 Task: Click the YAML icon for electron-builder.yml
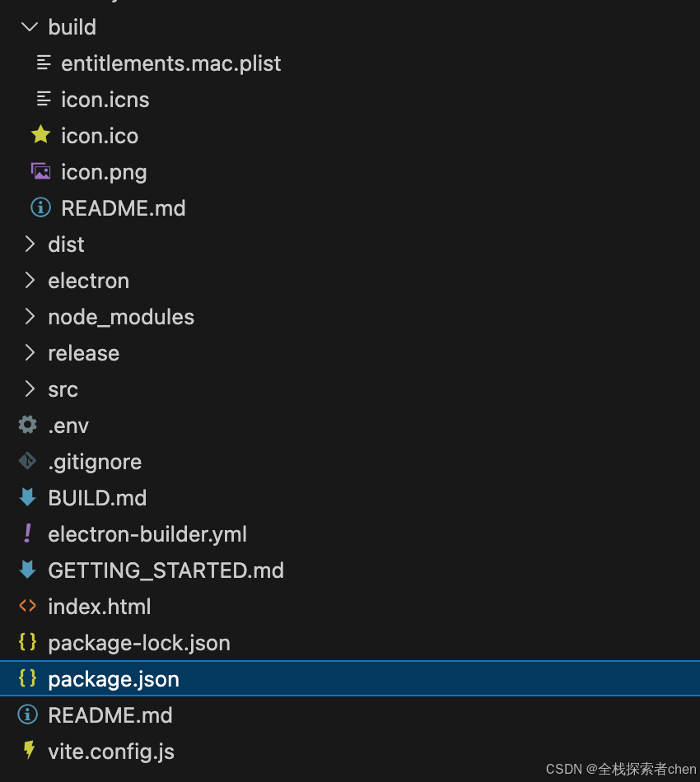[x=27, y=533]
